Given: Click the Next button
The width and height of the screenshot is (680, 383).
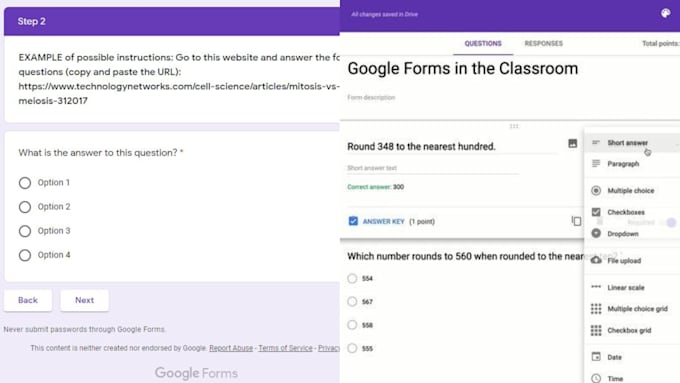Looking at the screenshot, I should tap(84, 300).
